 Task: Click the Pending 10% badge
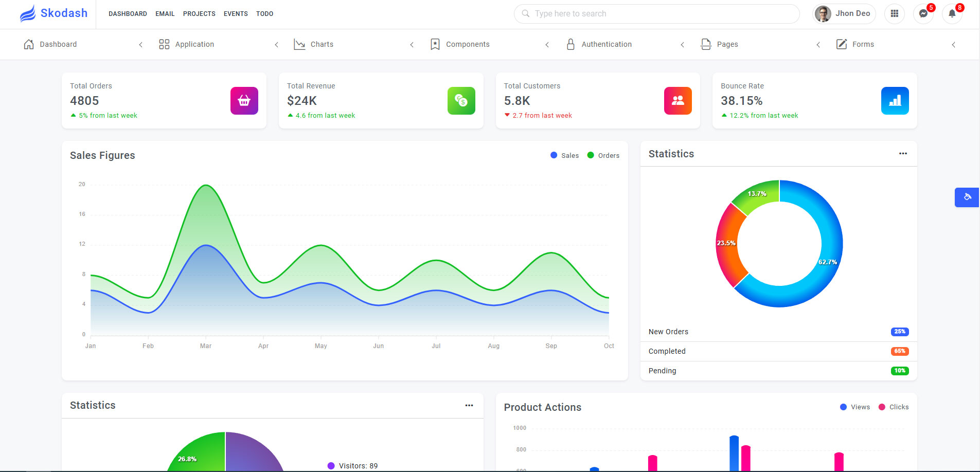coord(900,371)
